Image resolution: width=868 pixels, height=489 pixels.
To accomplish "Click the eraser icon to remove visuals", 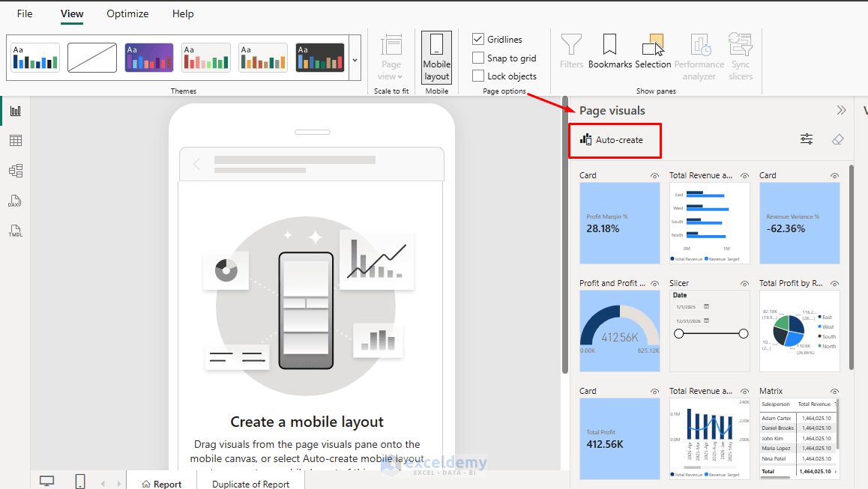I will (837, 139).
